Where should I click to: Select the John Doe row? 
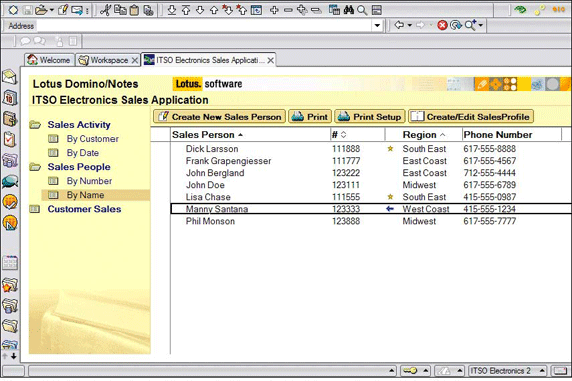[371, 185]
